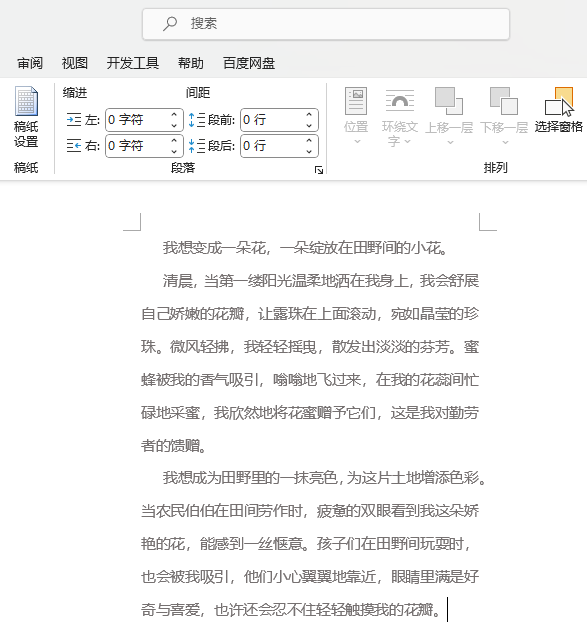This screenshot has width=587, height=644.
Task: Click the line starting 珠。微风轻拂
Action: click(310, 347)
